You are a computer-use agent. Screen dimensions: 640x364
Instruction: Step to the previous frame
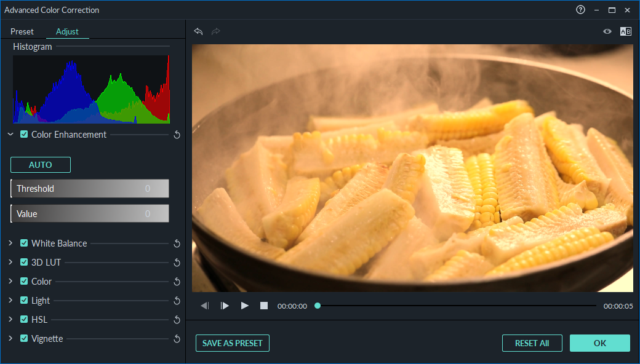point(205,306)
